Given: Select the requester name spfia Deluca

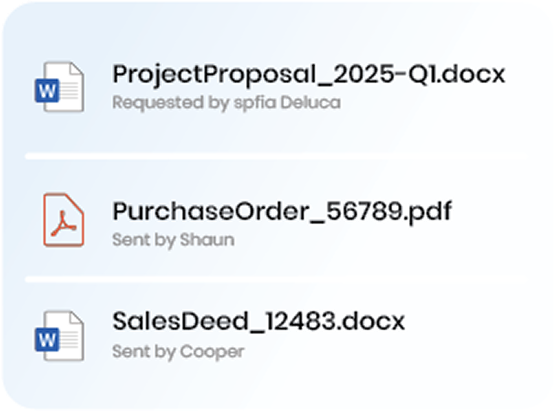Looking at the screenshot, I should 288,103.
